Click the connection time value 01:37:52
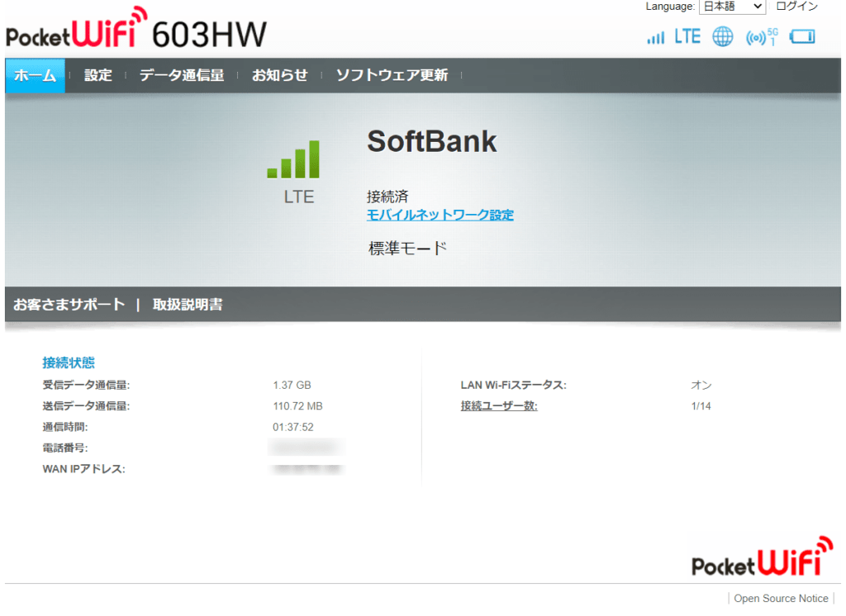Screen dimensions: 846x616 pos(293,427)
